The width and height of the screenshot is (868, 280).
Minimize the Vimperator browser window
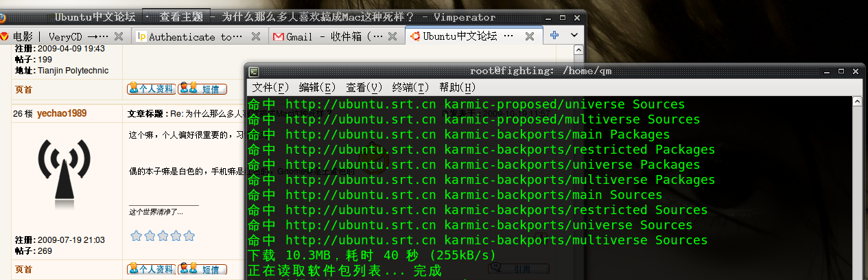tap(547, 17)
